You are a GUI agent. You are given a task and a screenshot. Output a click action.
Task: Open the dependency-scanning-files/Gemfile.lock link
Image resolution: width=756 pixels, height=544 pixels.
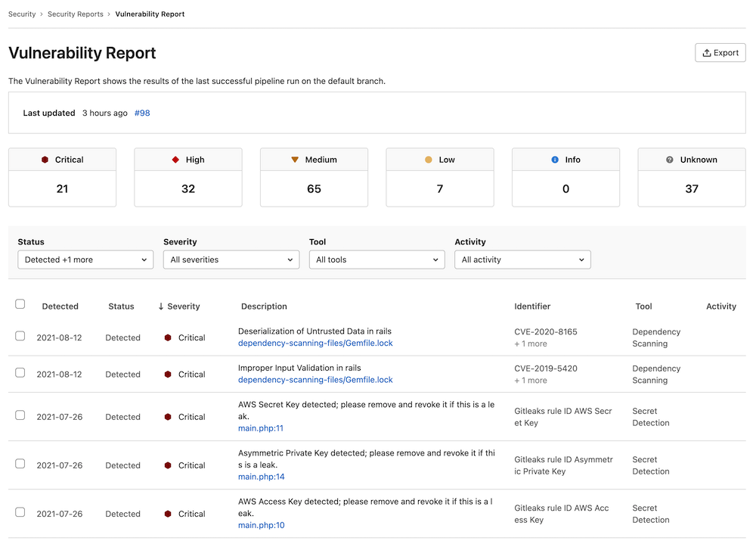pos(315,343)
